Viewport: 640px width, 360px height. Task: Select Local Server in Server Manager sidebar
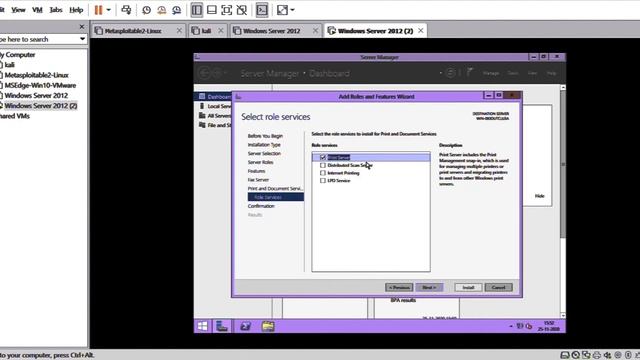(215, 106)
